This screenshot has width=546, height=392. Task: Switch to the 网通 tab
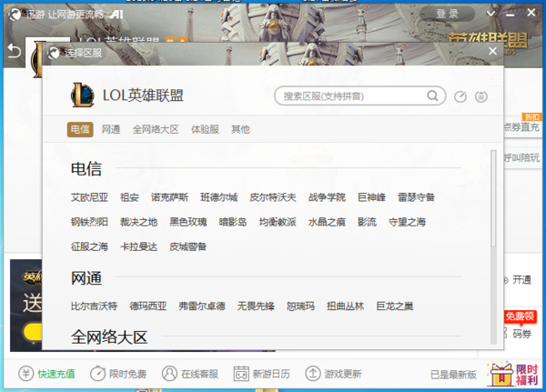click(x=111, y=129)
